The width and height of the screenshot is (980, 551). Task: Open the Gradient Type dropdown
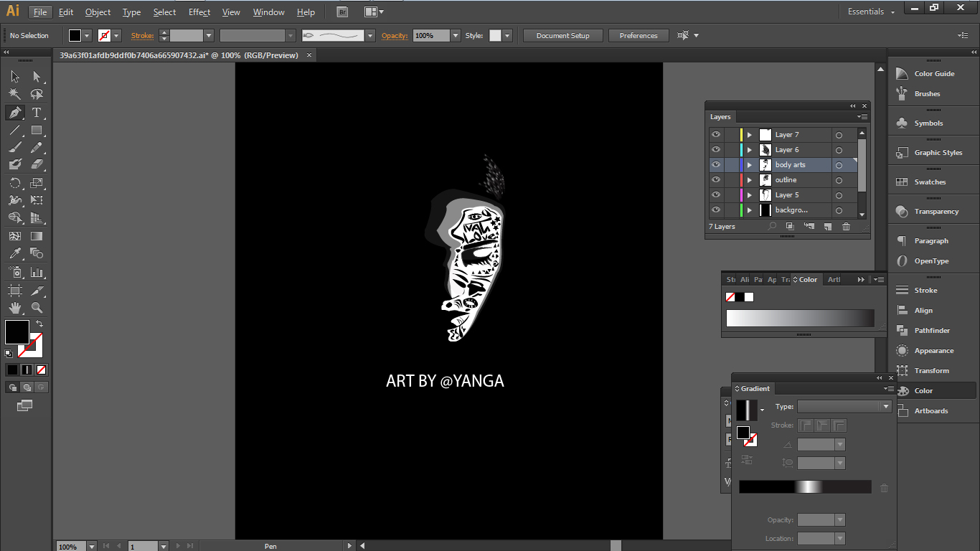click(886, 407)
